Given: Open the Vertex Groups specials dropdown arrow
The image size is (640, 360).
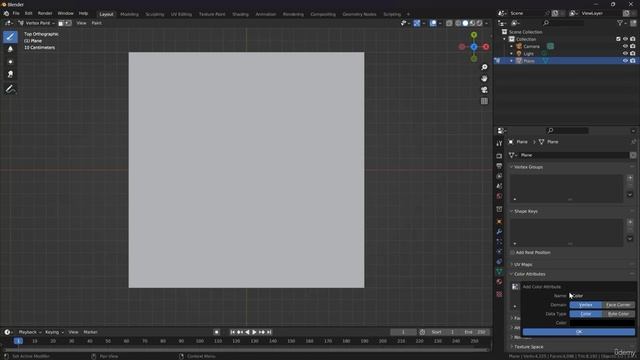Looking at the screenshot, I should pyautogui.click(x=630, y=195).
